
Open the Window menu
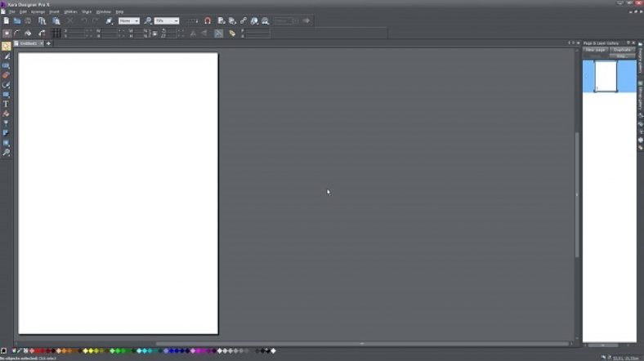[104, 12]
